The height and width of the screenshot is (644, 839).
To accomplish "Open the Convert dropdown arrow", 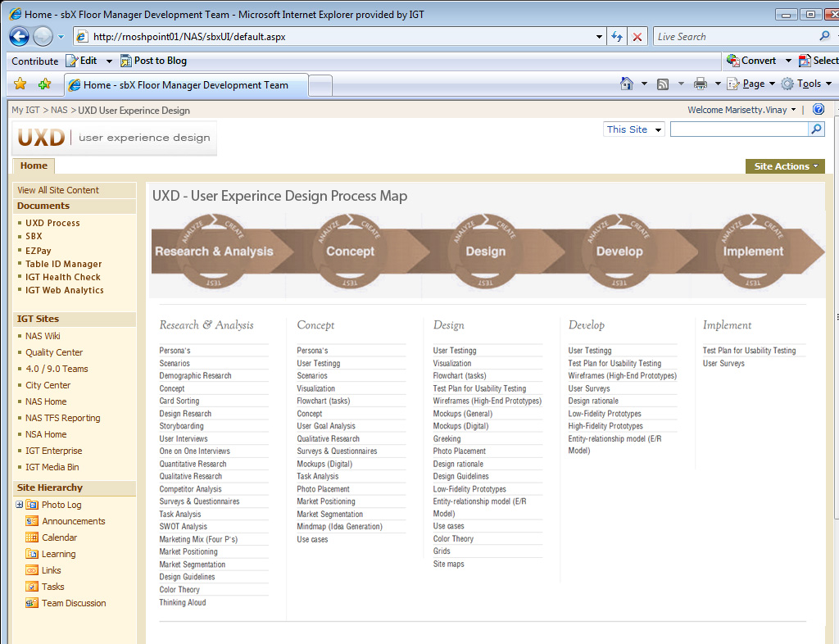I will pyautogui.click(x=787, y=61).
